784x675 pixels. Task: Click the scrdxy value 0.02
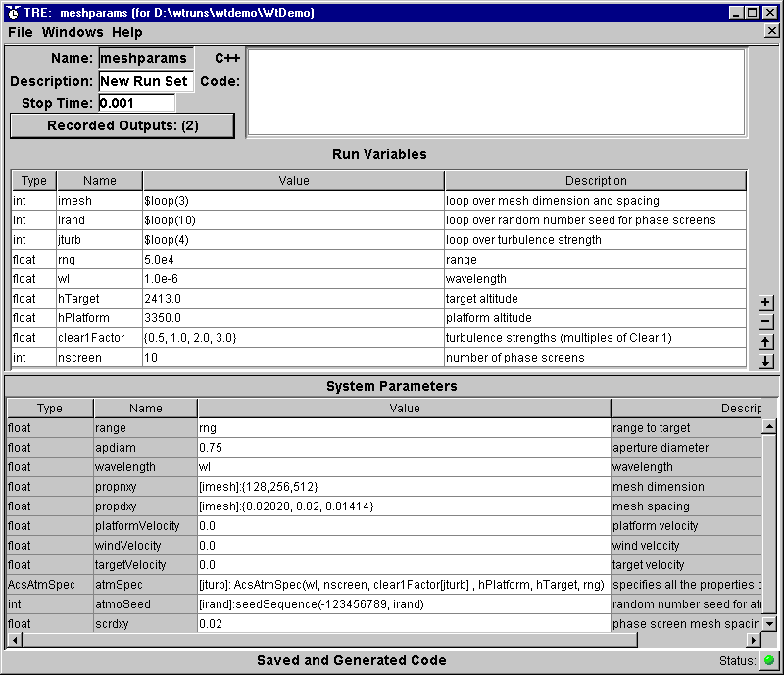click(404, 624)
